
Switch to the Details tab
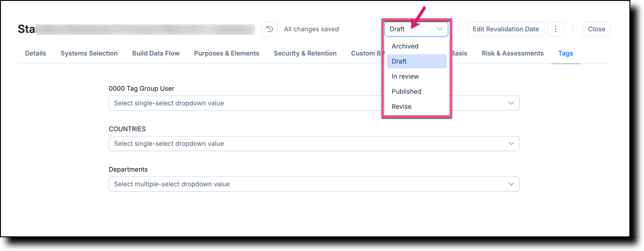(x=35, y=53)
